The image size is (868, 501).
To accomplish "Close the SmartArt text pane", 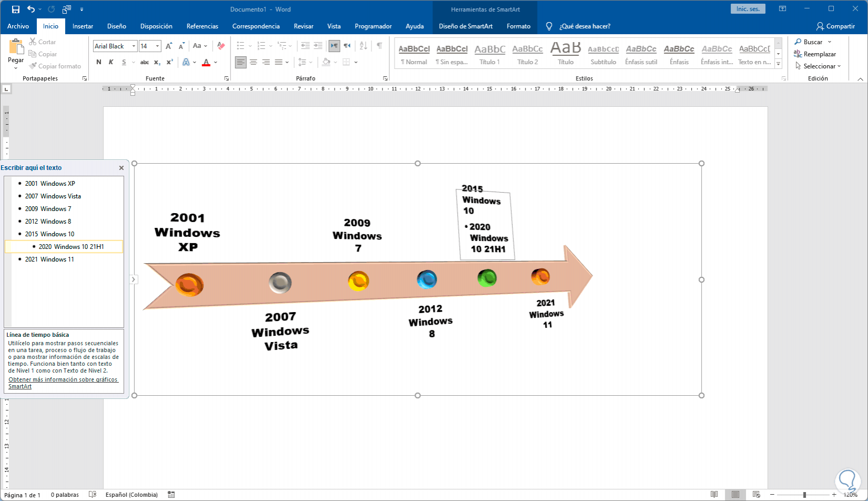I will [122, 168].
